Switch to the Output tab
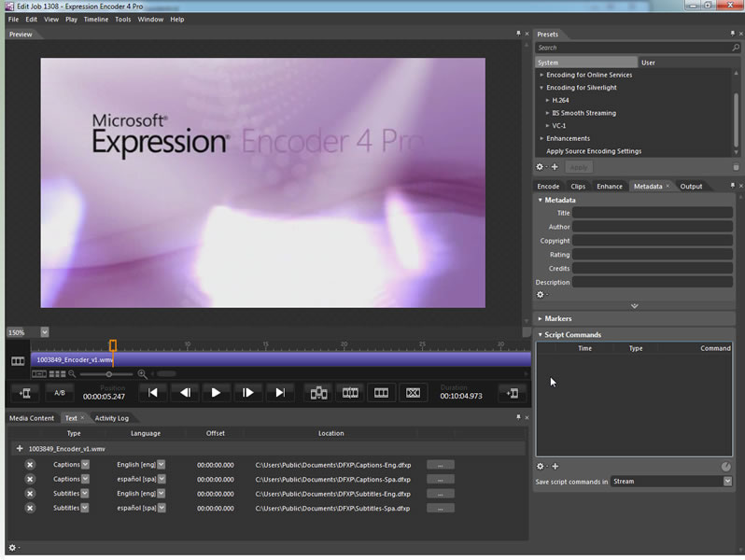 tap(691, 186)
